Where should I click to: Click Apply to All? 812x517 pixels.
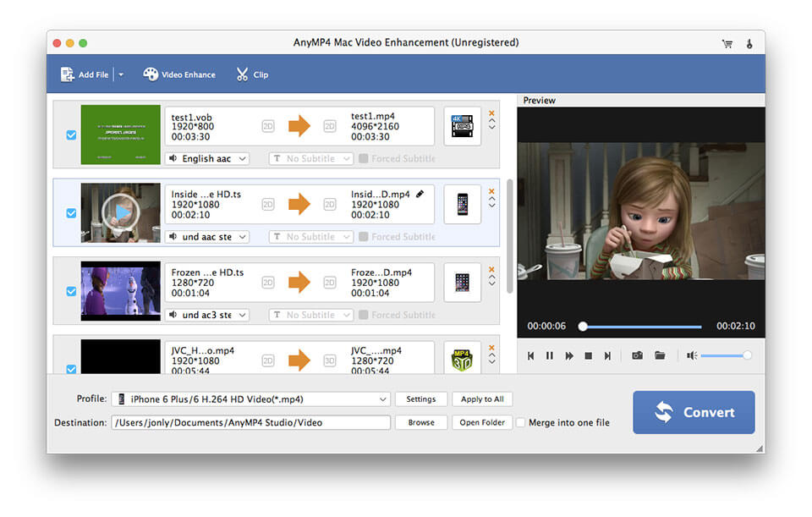[483, 399]
